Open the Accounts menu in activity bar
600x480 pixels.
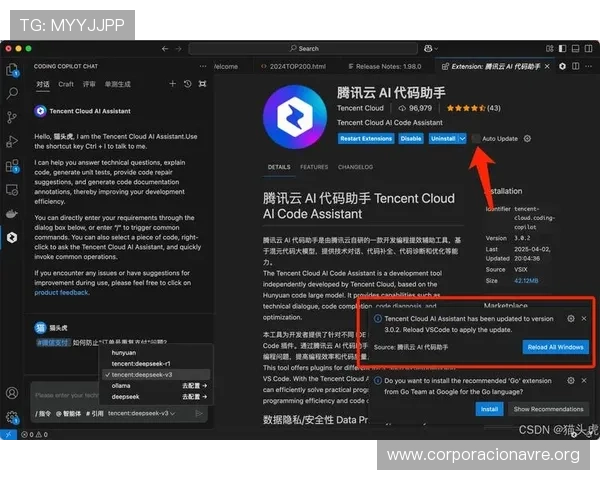[12, 393]
